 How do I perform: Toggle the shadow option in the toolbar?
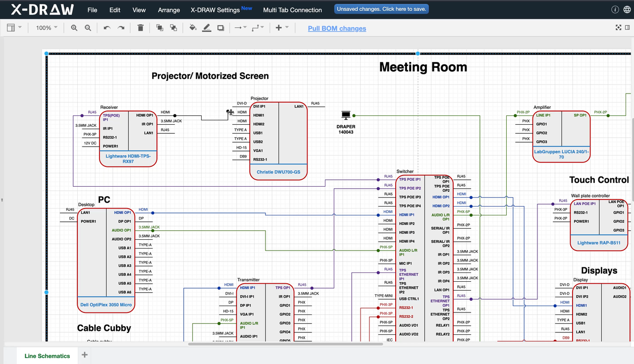[x=221, y=28]
